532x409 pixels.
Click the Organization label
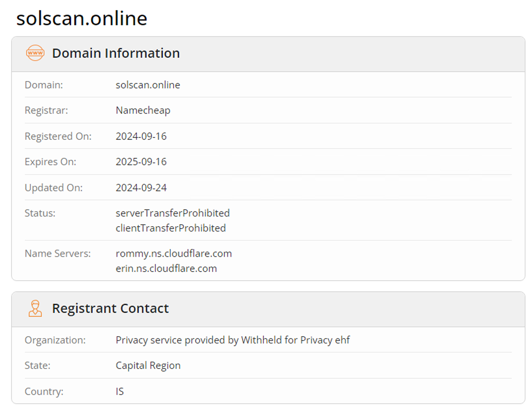pyautogui.click(x=55, y=340)
